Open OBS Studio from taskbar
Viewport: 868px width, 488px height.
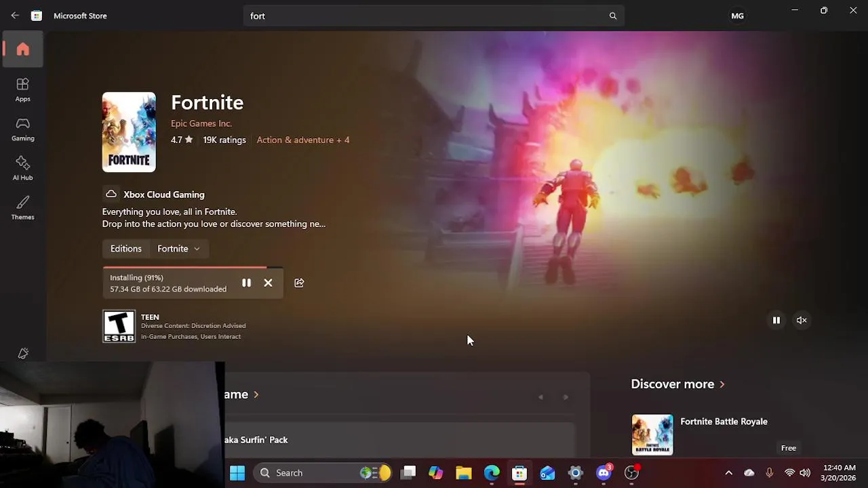pos(631,472)
